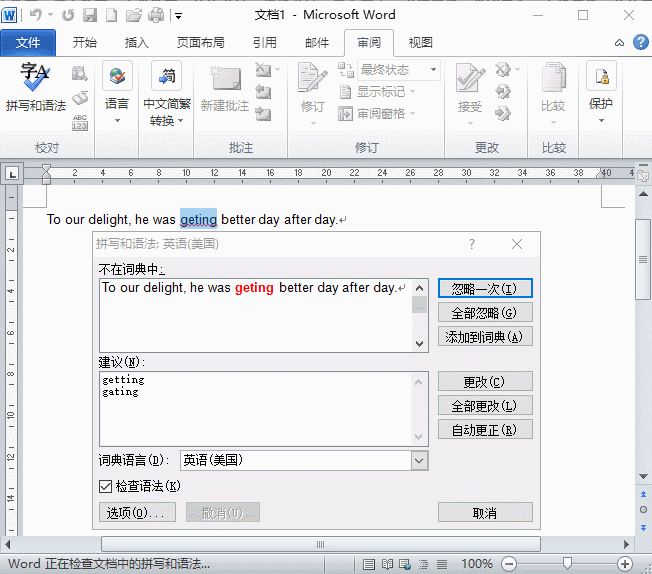The image size is (652, 574).
Task: Open the Research (信息检索) icon in 校对 group
Action: coord(79,73)
